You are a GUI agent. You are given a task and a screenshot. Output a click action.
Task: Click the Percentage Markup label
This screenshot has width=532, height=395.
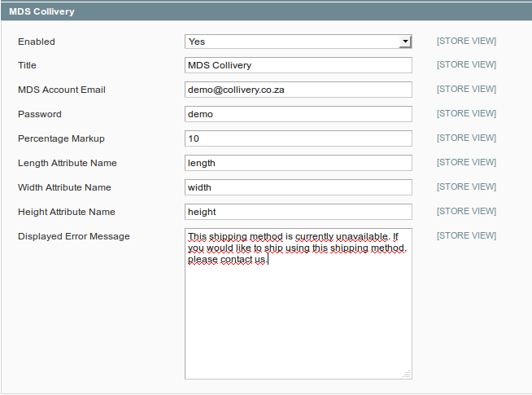click(x=61, y=138)
